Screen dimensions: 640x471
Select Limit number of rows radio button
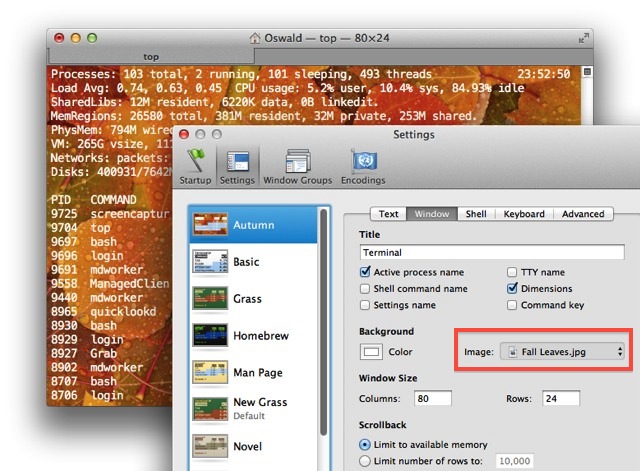pos(365,462)
